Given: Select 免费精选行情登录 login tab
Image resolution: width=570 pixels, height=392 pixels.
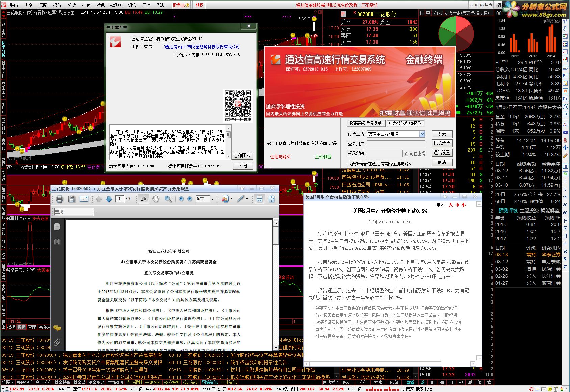Looking at the screenshot, I should point(405,123).
